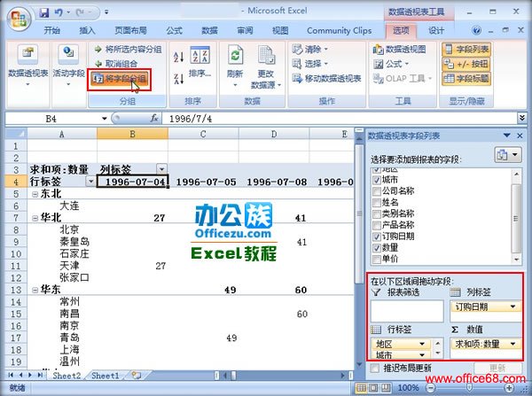Click the fx insert function button
Screen dimensions: 532x396
(x=154, y=119)
